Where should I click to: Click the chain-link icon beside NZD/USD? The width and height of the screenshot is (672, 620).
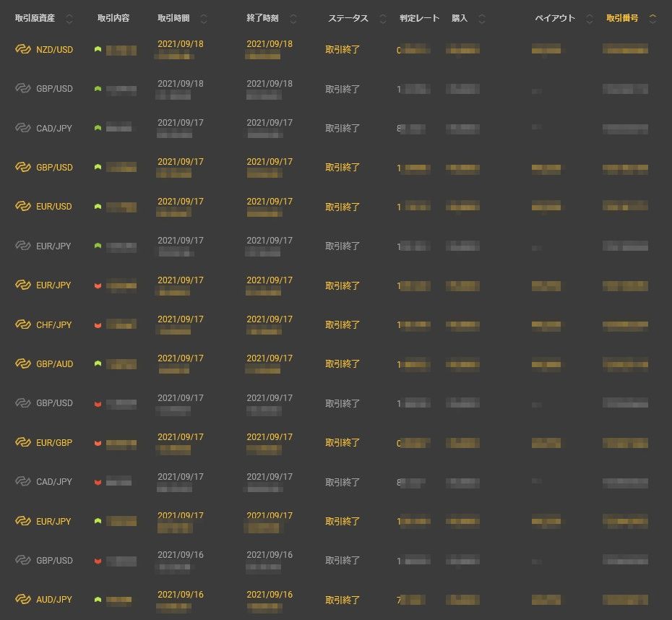[23, 50]
